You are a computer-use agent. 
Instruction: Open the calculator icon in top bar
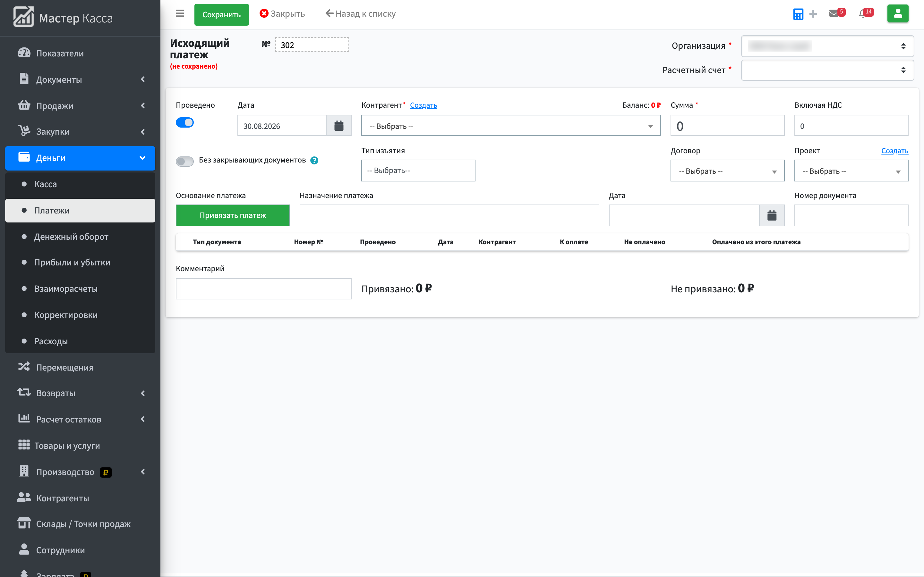pos(798,14)
